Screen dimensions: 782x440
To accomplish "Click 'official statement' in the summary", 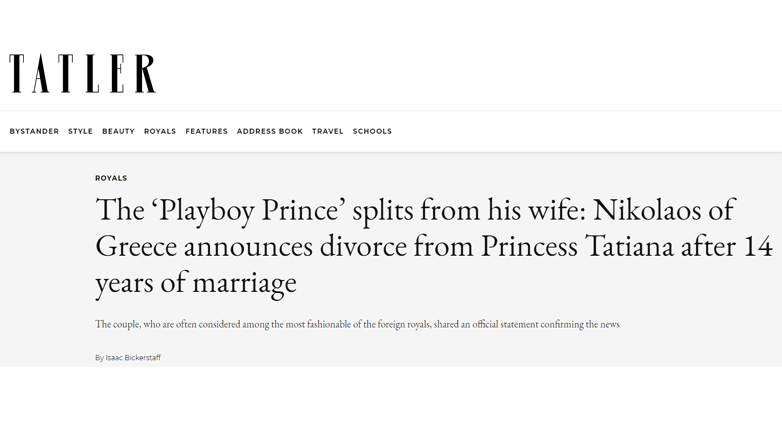I will click(510, 324).
